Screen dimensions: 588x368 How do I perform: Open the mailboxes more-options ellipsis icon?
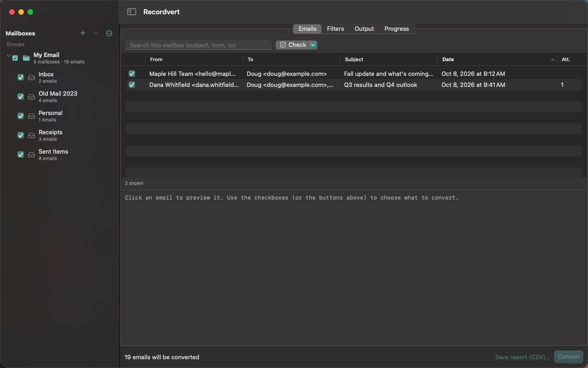[109, 33]
